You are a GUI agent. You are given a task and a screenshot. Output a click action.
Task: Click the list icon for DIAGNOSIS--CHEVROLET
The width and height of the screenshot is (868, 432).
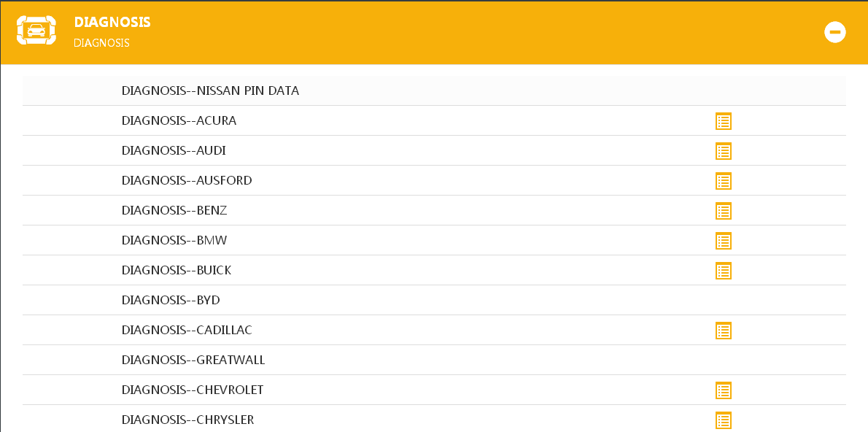click(723, 390)
